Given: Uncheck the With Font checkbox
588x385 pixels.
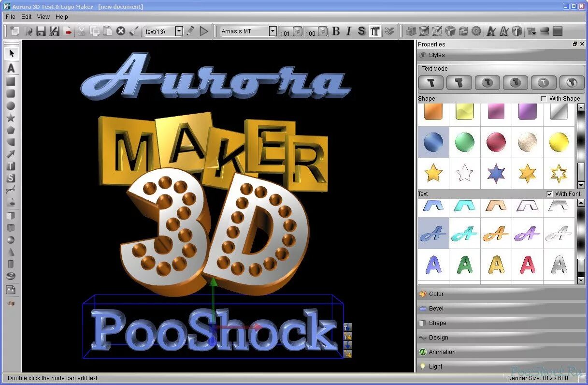Looking at the screenshot, I should point(549,194).
